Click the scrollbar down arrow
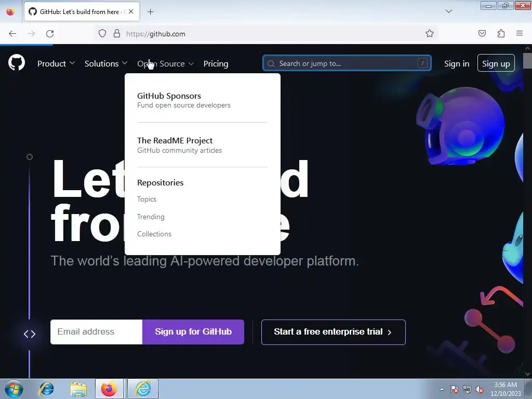This screenshot has height=399, width=532. 527,374
